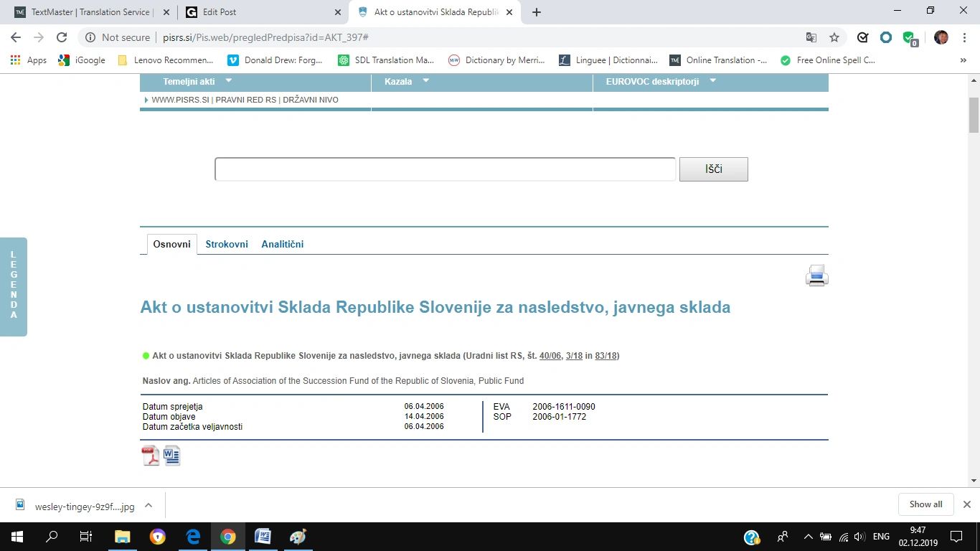Download the Word document version

[x=172, y=456]
